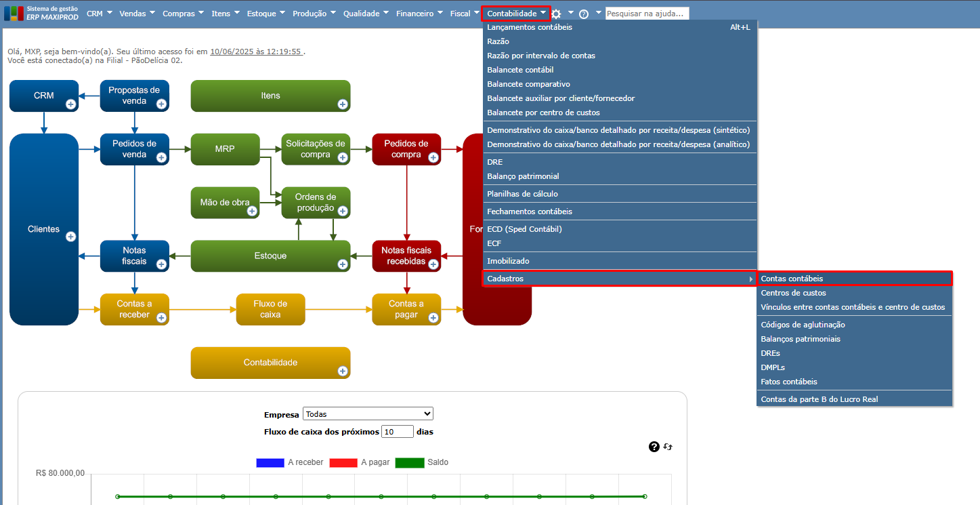Click plus icon on Propostas de venda
Image resolution: width=980 pixels, height=505 pixels.
click(161, 104)
